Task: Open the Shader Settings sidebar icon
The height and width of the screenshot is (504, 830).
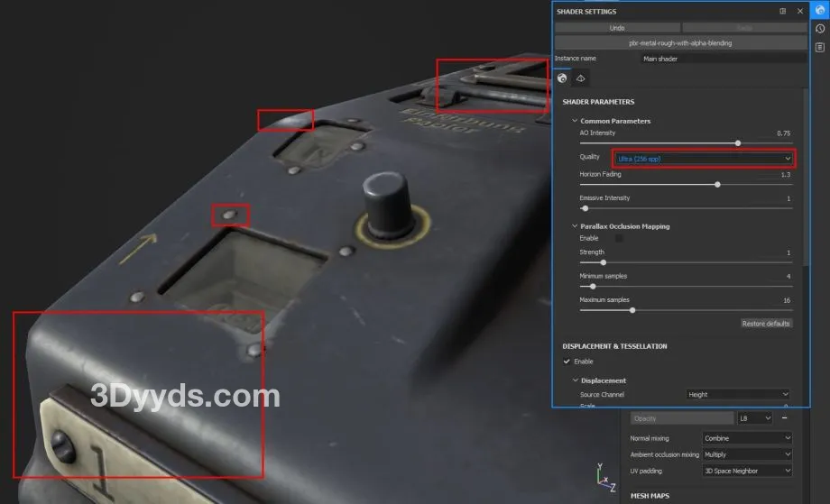Action: 820,11
